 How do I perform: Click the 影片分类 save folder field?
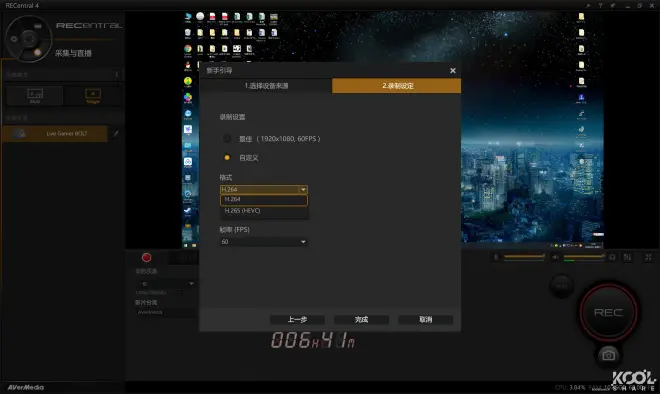tap(166, 312)
